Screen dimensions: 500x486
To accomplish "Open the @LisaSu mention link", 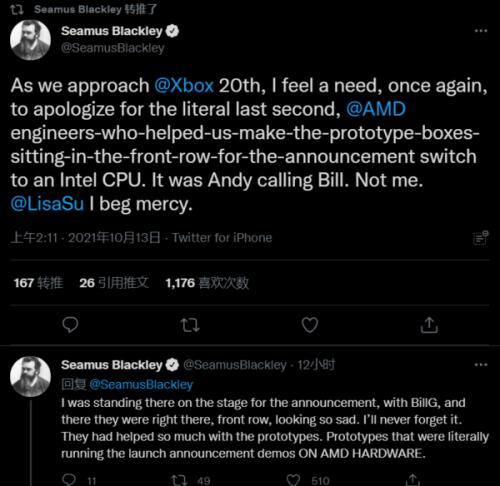I will click(x=47, y=204).
